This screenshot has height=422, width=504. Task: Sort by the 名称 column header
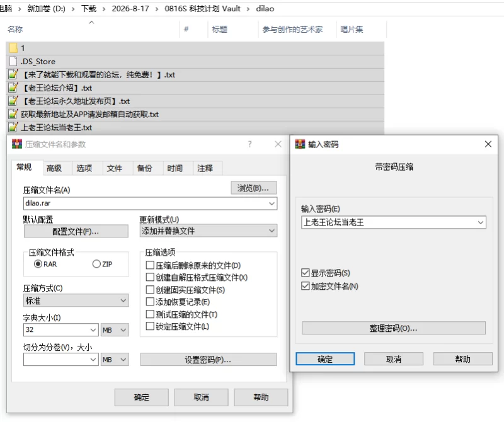pos(15,29)
